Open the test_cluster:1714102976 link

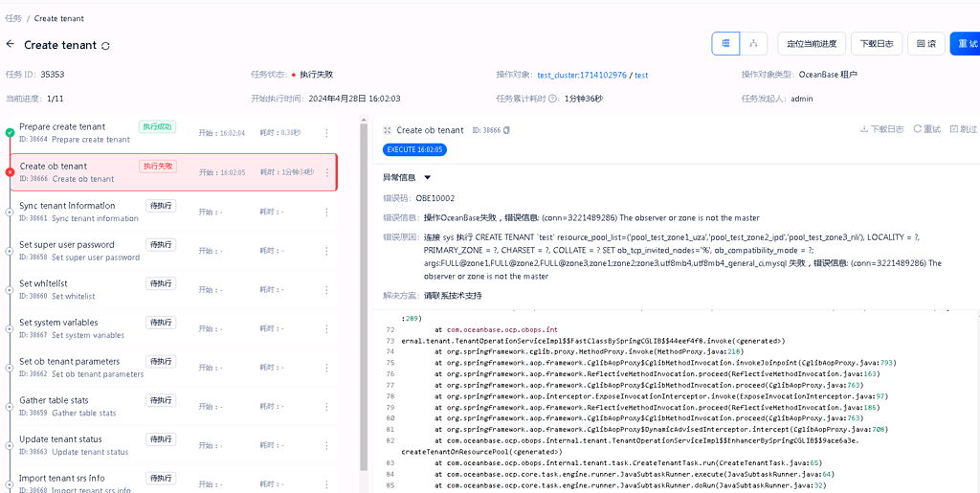(x=582, y=75)
